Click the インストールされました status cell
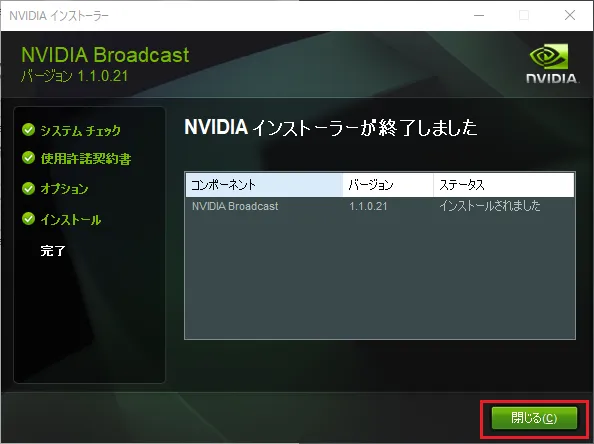Image resolution: width=594 pixels, height=444 pixels. pos(489,206)
